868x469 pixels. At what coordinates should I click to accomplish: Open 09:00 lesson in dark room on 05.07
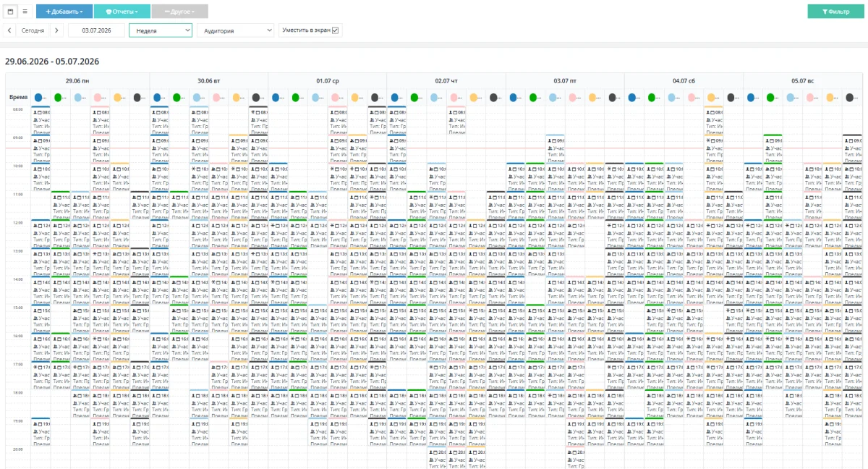click(x=851, y=149)
